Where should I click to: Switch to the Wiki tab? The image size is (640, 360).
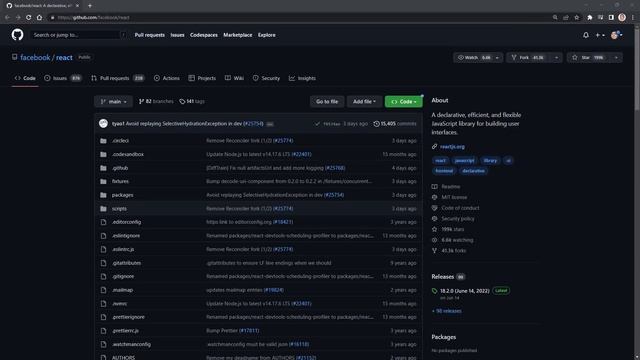[234, 78]
